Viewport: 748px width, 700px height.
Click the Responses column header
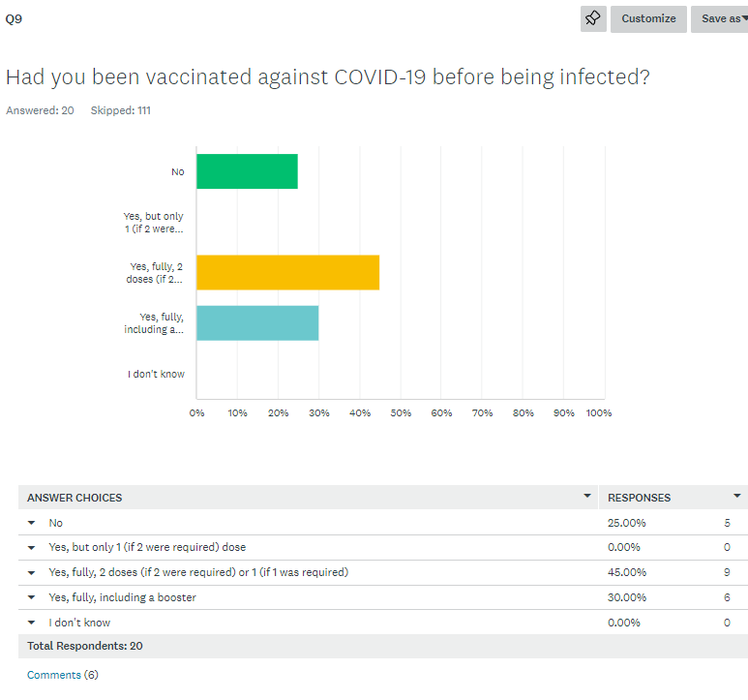tap(639, 498)
